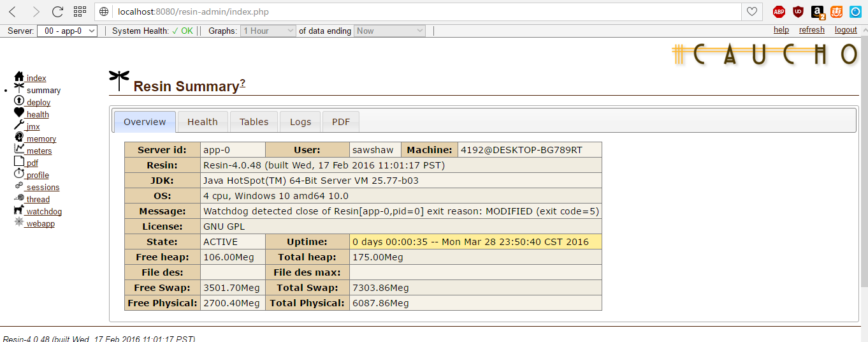Click the heart icon beside health
Viewport: 868px width, 342px height.
[19, 113]
